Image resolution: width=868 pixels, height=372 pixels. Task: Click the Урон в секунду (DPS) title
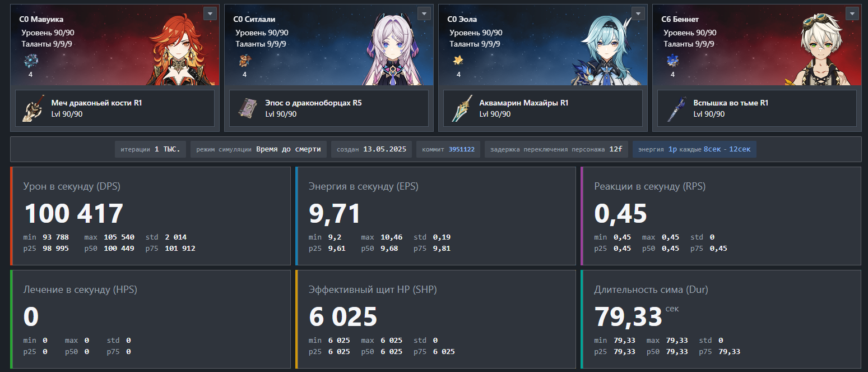tap(72, 186)
